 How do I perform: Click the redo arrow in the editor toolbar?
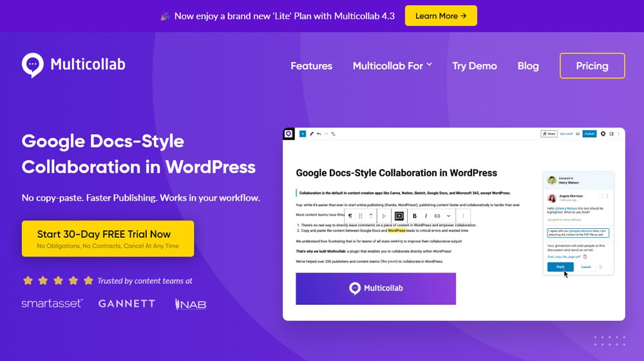click(x=326, y=133)
